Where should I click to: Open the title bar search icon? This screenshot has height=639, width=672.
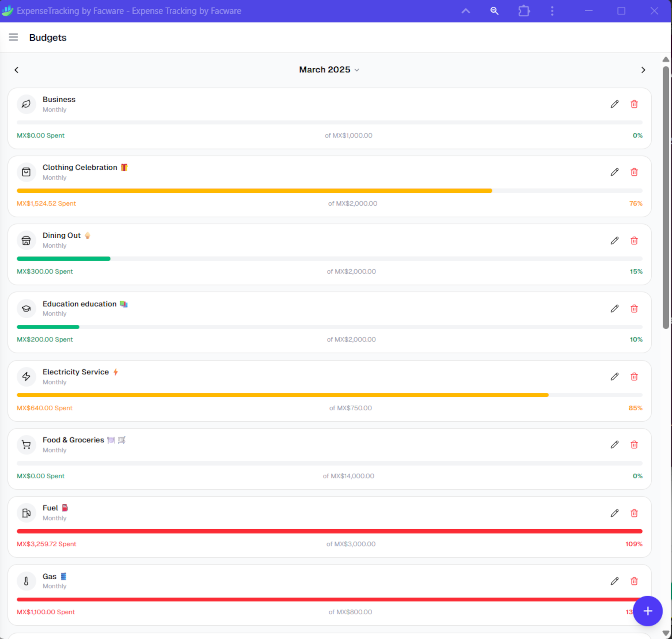click(494, 11)
